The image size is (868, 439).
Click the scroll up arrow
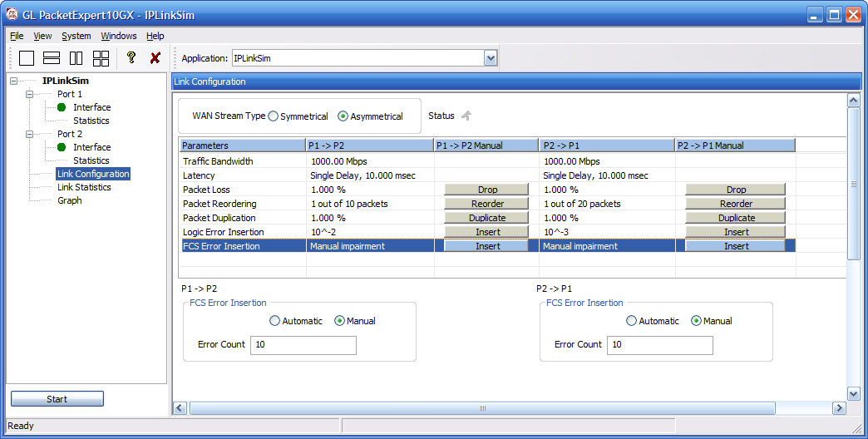tap(853, 101)
